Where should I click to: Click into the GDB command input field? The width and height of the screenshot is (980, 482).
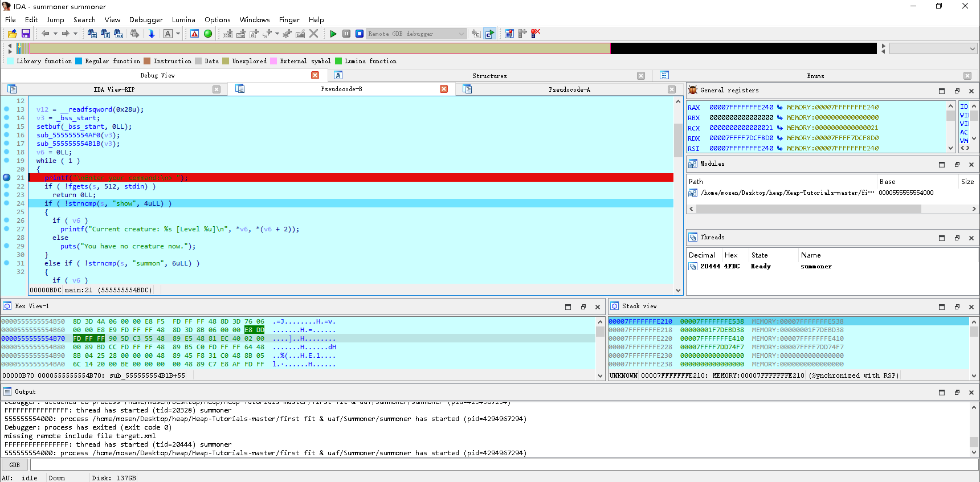[504, 465]
